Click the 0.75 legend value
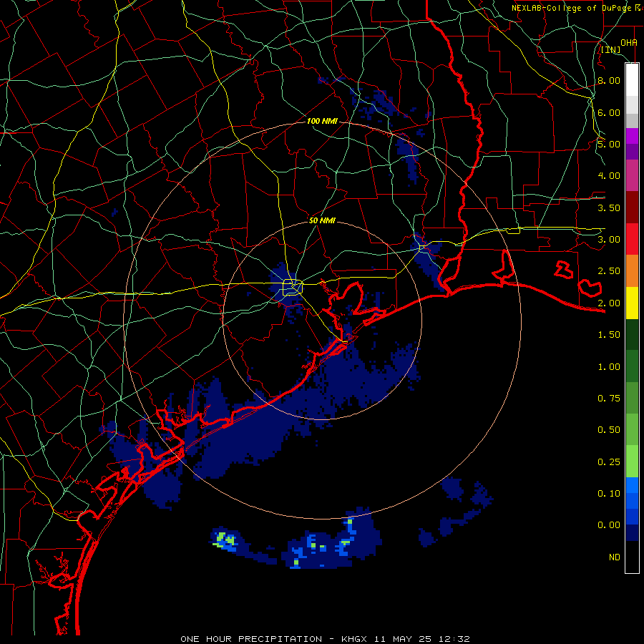Image resolution: width=644 pixels, height=644 pixels. (x=609, y=399)
